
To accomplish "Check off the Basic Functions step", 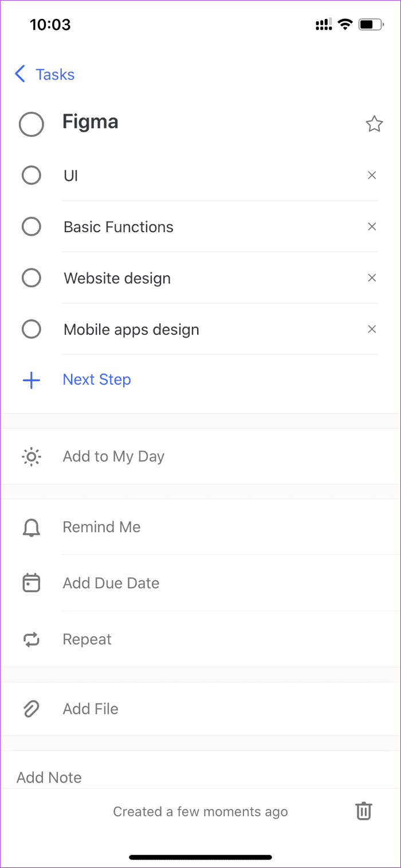I will tap(31, 227).
